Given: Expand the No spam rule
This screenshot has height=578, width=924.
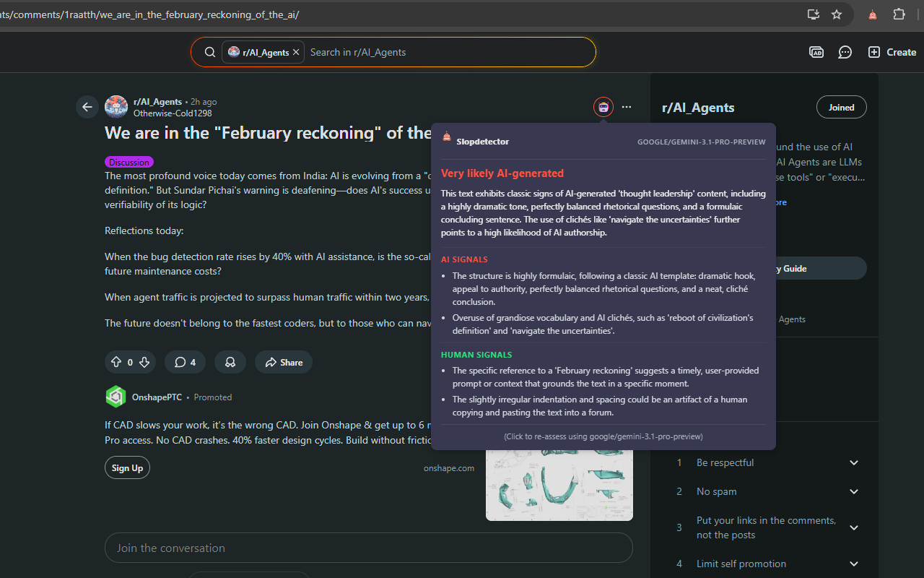Looking at the screenshot, I should click(x=854, y=491).
